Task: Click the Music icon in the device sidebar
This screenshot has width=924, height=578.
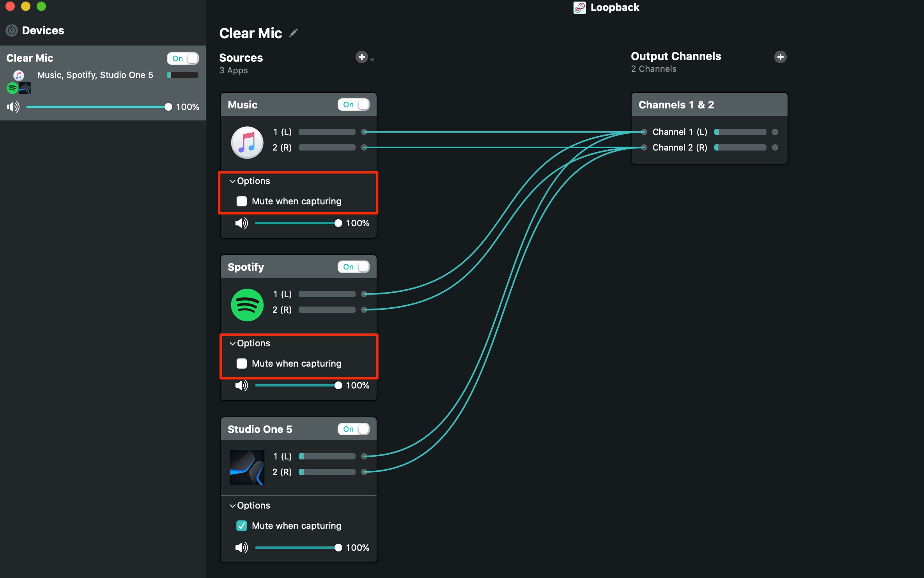Action: (x=19, y=75)
